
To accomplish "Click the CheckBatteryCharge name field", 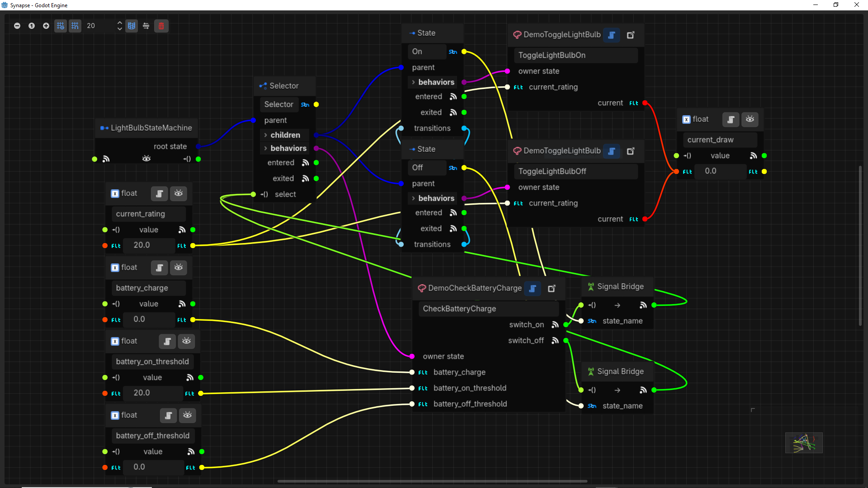I will click(489, 309).
